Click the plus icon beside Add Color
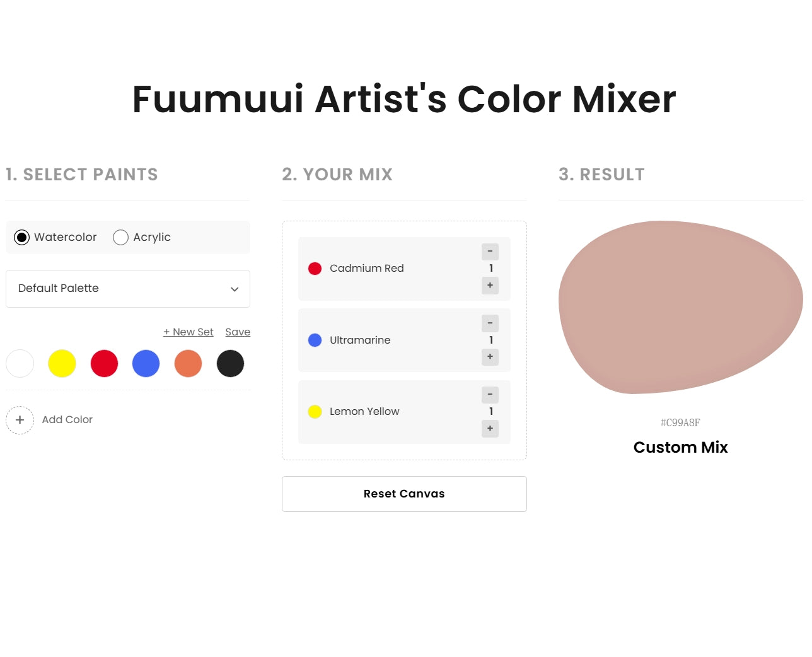 [x=20, y=420]
